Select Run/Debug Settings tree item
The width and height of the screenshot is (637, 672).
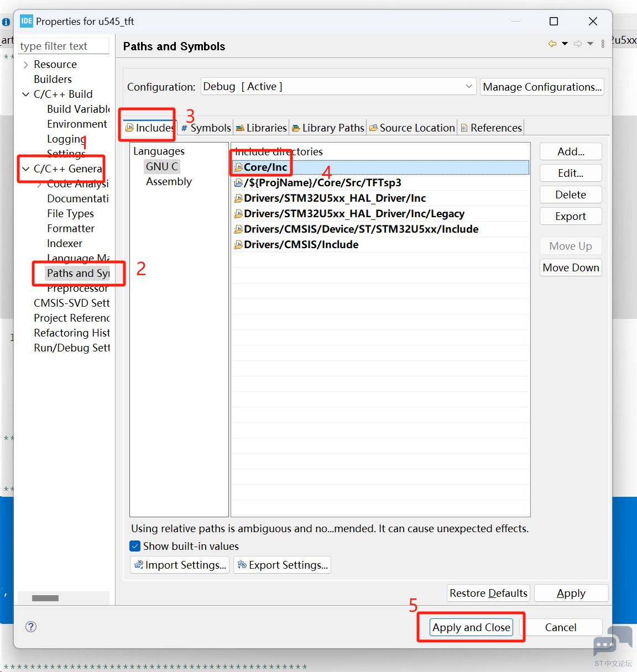click(71, 348)
